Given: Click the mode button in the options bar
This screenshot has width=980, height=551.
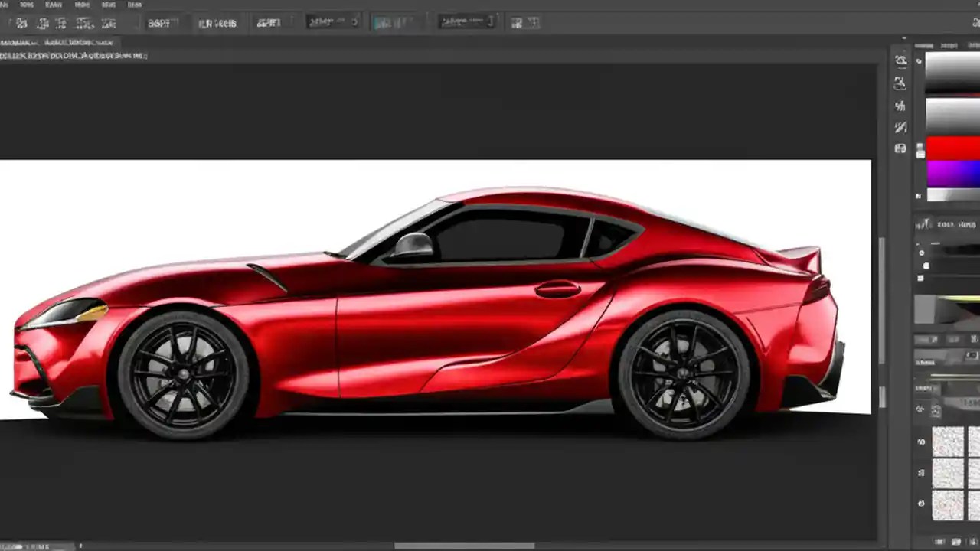Looking at the screenshot, I should click(218, 21).
